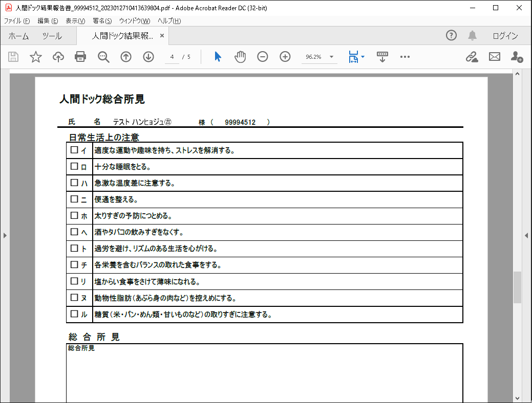Open the help question mark icon
The height and width of the screenshot is (403, 532).
coord(451,35)
